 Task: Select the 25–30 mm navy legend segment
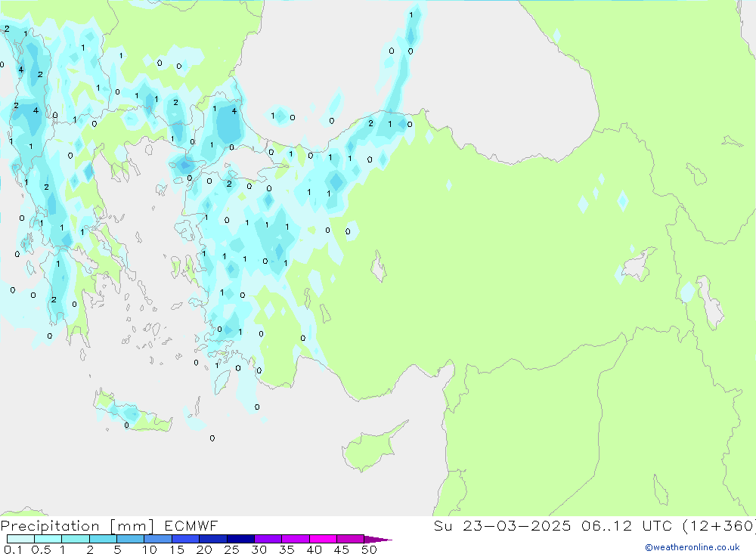(x=240, y=539)
